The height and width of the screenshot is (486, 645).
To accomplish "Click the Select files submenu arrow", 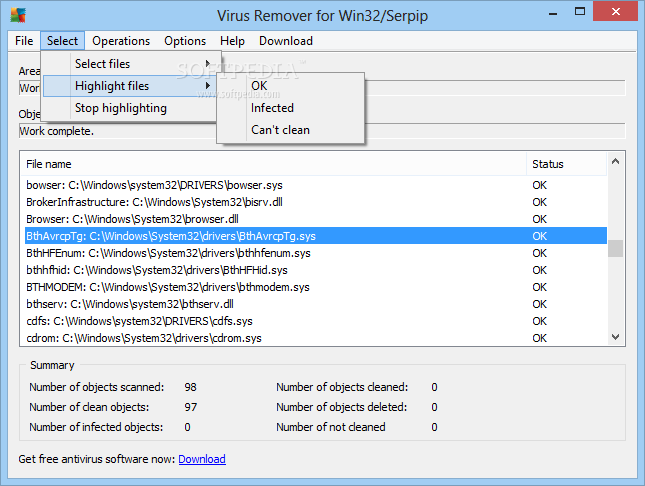I will [x=208, y=64].
